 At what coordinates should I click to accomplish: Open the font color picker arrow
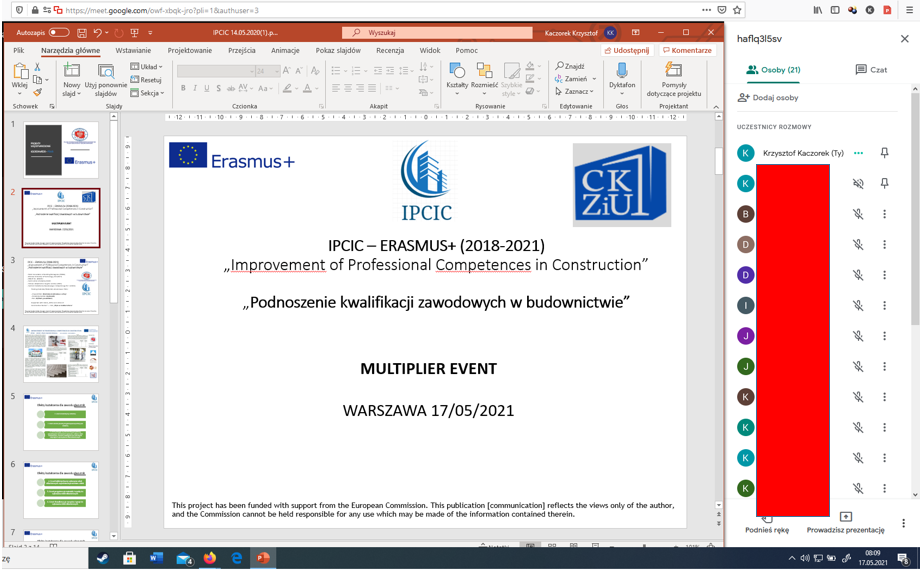[317, 89]
